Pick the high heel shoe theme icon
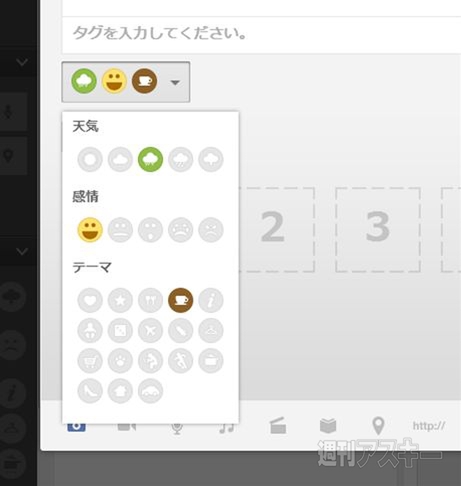 pos(90,391)
